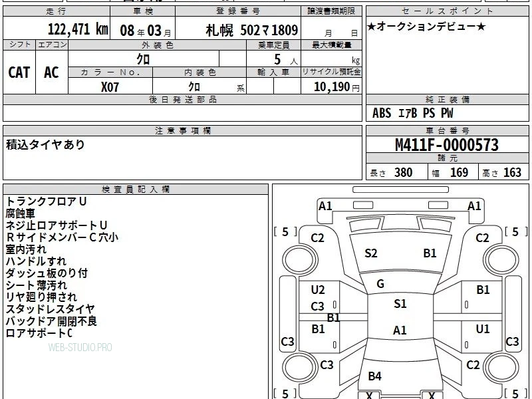Select inspector note スタッドレスタイヤ
The width and height of the screenshot is (532, 399).
coord(51,309)
